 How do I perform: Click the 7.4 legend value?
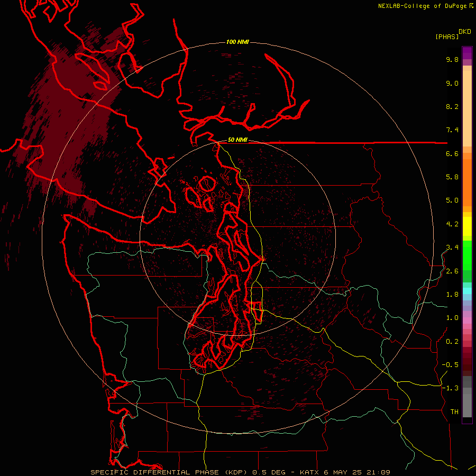(x=452, y=130)
